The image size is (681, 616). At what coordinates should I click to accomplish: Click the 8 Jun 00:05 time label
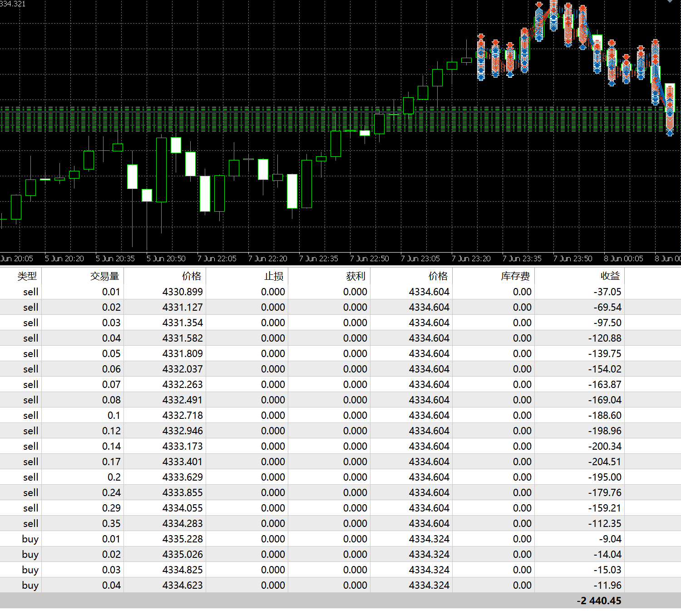coord(624,258)
